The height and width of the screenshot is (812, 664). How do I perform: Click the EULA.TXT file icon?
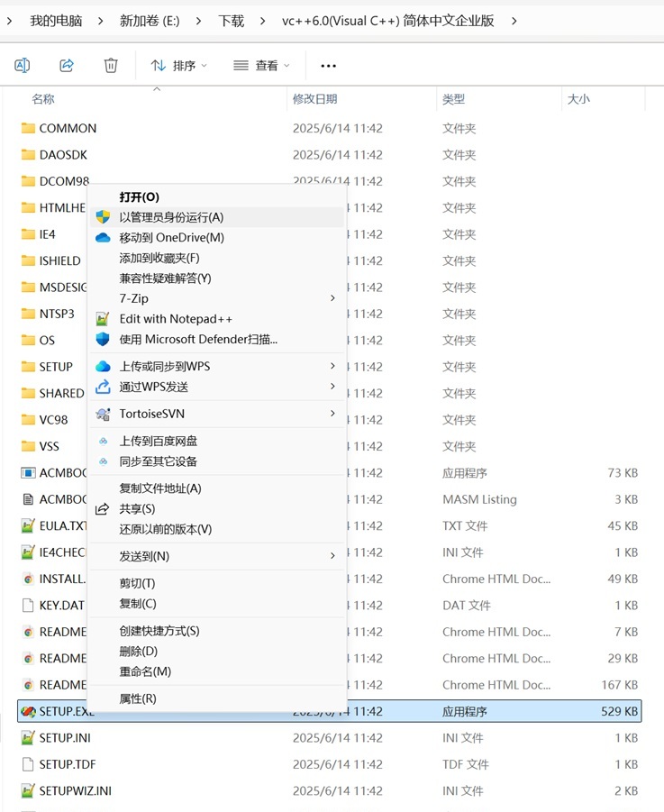pos(28,525)
